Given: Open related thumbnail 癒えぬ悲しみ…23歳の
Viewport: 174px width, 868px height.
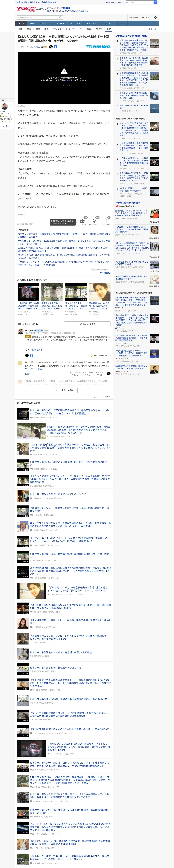Looking at the screenshot, I should 99,292.
